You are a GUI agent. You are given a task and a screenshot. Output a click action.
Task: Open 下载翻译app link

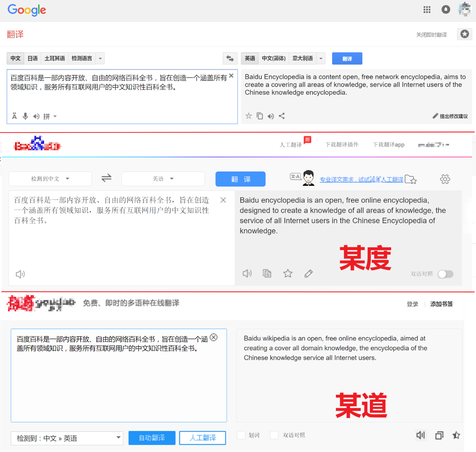[x=388, y=145]
